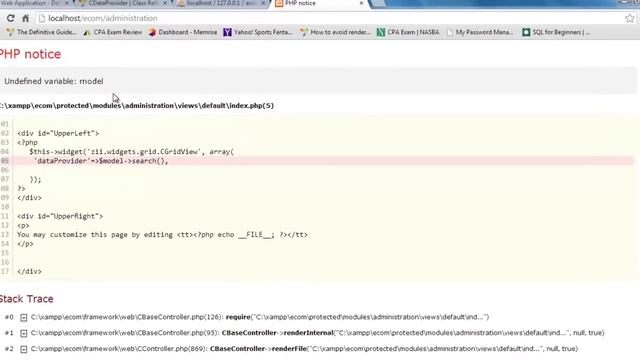The height and width of the screenshot is (360, 640).
Task: Open the CPA Exam | NASBA bookmark
Action: click(x=408, y=32)
